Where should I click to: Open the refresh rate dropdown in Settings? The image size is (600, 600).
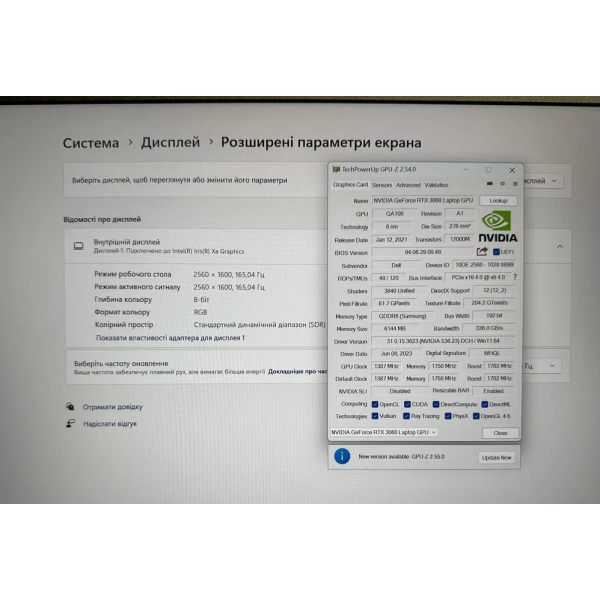(x=541, y=366)
